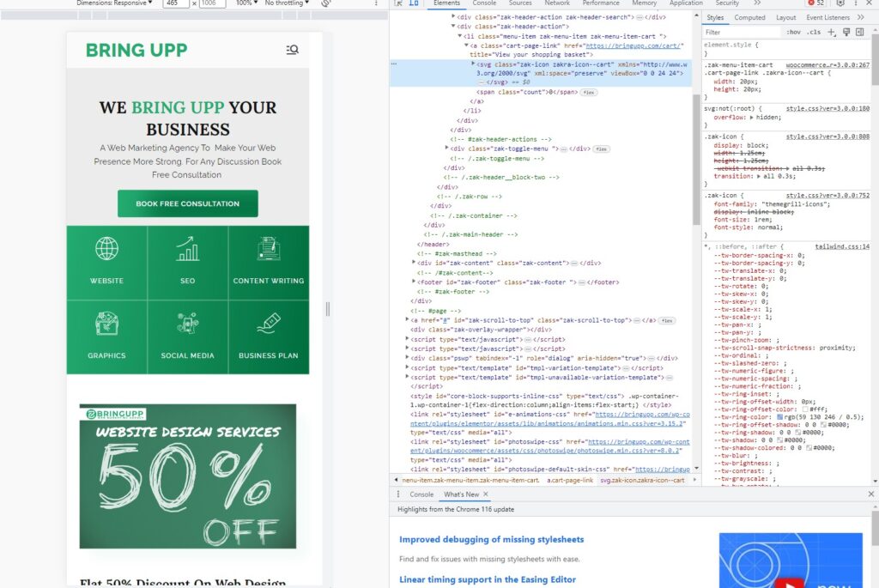The image size is (879, 588).
Task: Switch to the Sources tab
Action: tap(520, 3)
